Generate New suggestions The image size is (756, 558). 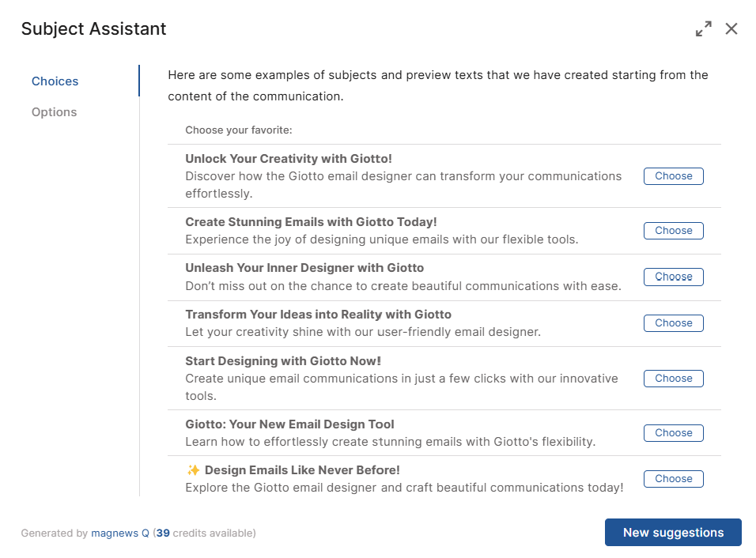pyautogui.click(x=673, y=533)
